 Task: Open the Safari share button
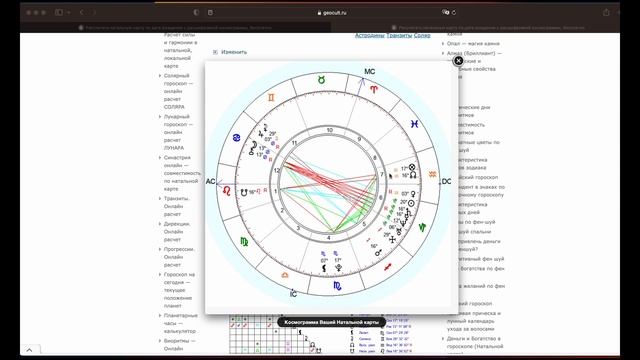point(606,13)
